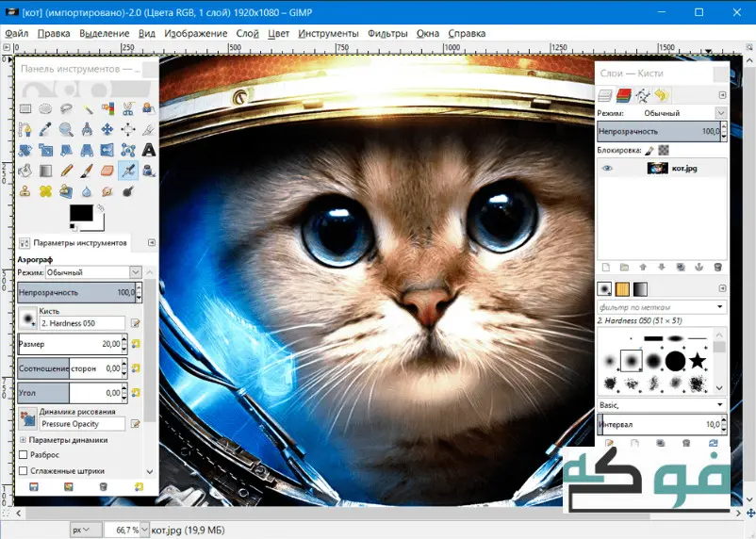Viewport: 756px width, 539px height.
Task: Select the Scissors Select tool
Action: coord(128,109)
